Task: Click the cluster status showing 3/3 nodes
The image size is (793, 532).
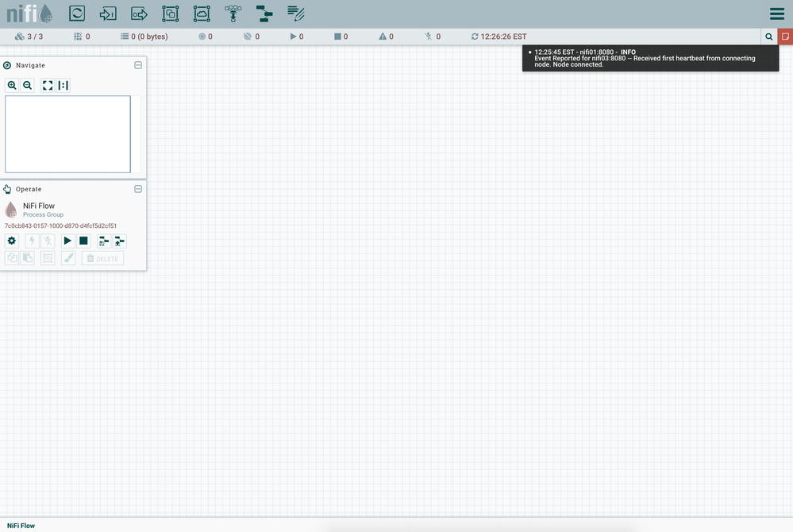Action: click(26, 36)
